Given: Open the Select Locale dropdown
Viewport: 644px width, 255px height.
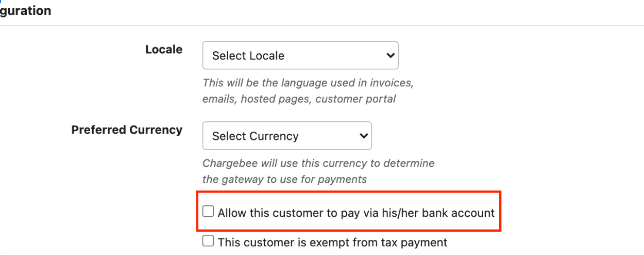Looking at the screenshot, I should [300, 55].
